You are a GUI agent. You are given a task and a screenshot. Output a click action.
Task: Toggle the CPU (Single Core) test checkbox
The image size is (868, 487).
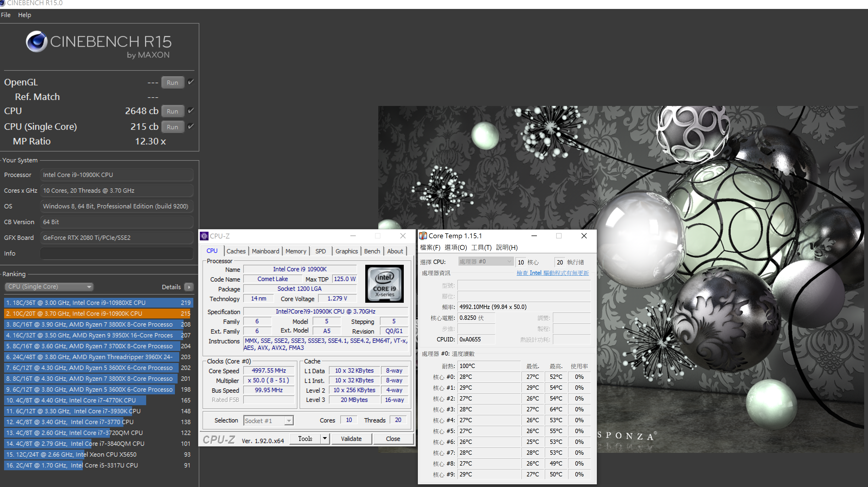[191, 126]
